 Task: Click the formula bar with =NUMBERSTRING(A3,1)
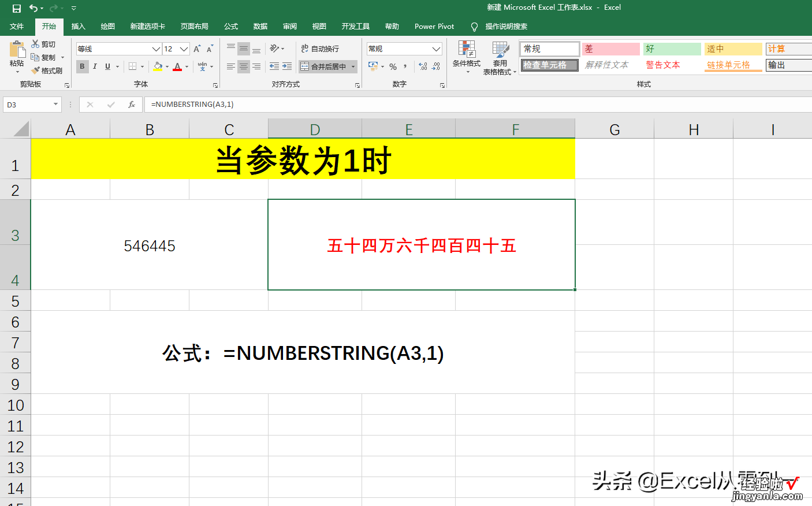tap(479, 105)
